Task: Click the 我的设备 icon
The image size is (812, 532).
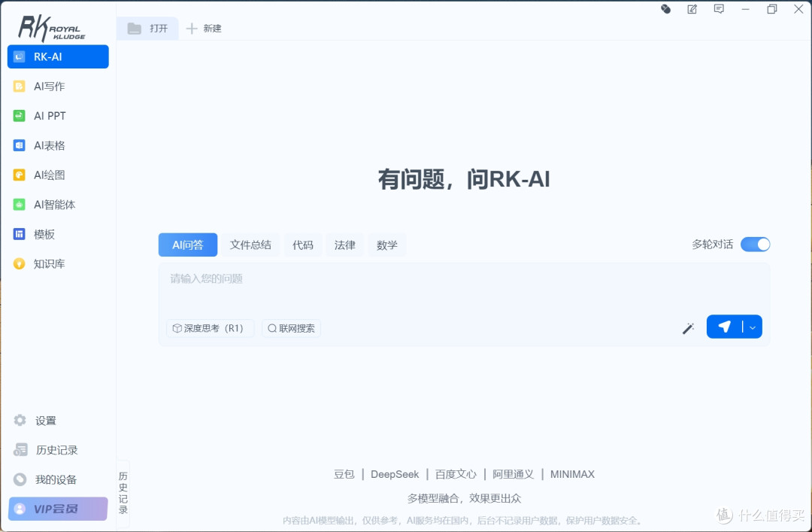Action: (x=20, y=479)
